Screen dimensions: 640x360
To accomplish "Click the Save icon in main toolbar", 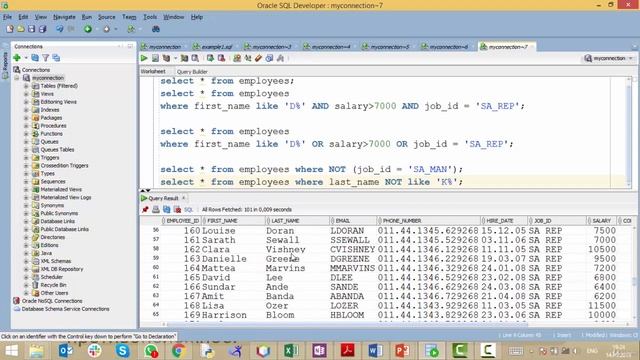I will pos(31,29).
